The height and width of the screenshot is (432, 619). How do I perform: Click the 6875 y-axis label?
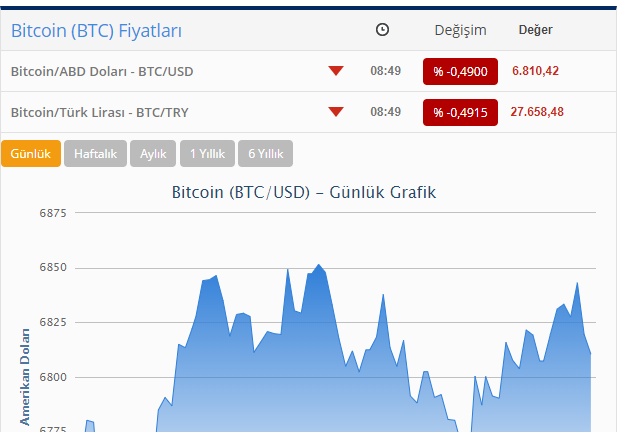(x=53, y=213)
